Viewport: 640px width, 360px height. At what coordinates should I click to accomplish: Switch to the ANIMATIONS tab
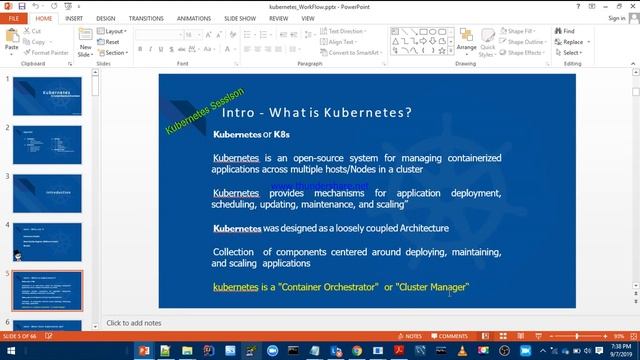click(x=194, y=18)
